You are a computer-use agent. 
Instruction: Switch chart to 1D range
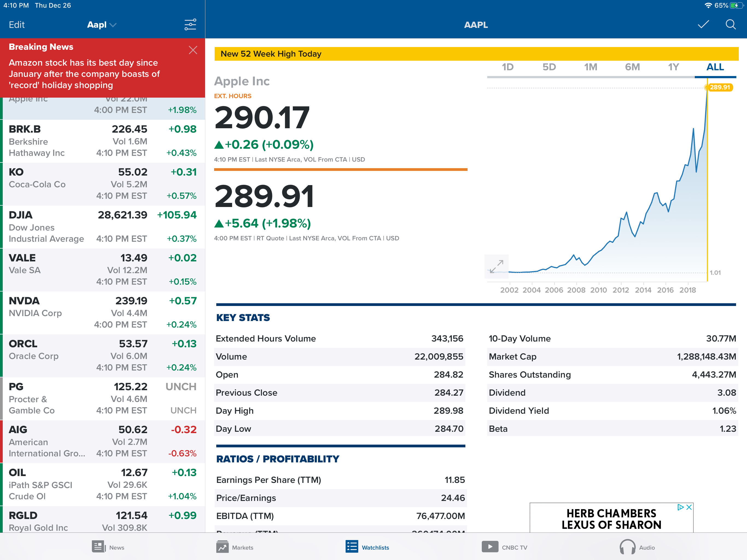pos(507,67)
